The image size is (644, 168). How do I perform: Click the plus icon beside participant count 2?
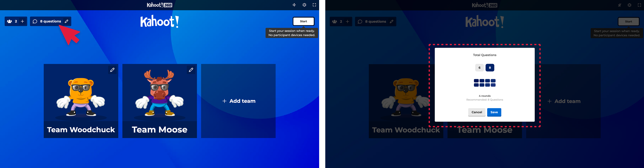(22, 22)
